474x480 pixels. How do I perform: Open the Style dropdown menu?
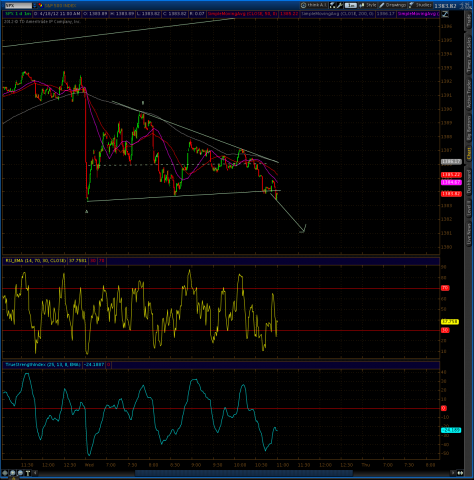[368, 5]
